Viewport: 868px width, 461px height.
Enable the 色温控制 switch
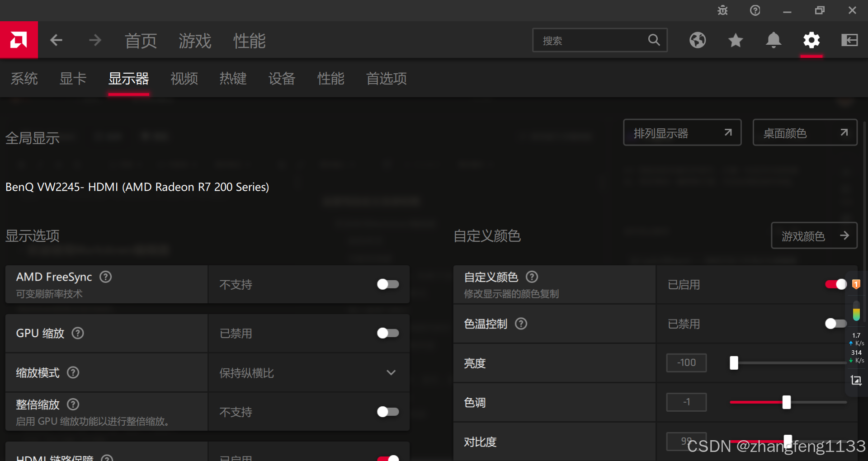point(836,324)
